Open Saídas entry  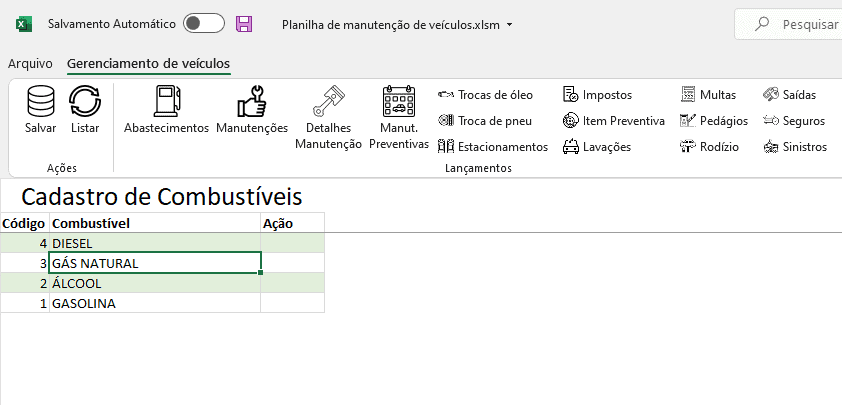click(x=789, y=95)
